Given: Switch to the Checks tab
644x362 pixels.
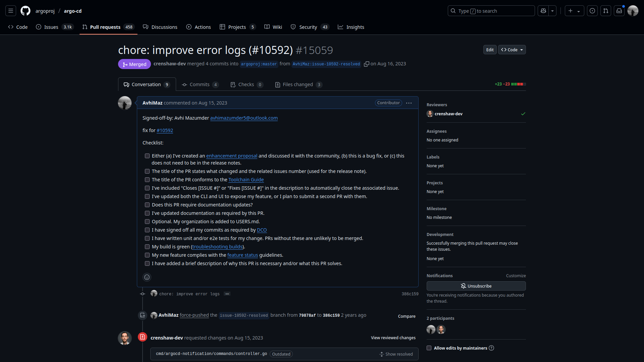Looking at the screenshot, I should click(247, 84).
